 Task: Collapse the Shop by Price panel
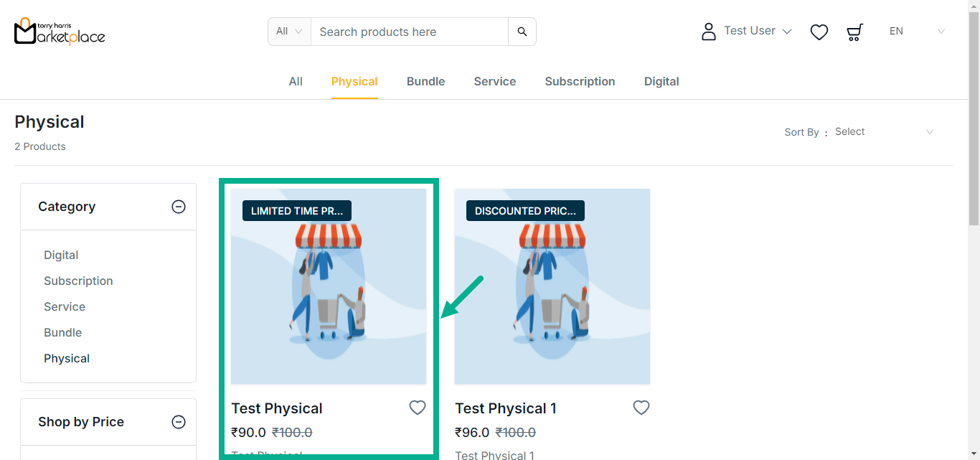click(x=179, y=422)
